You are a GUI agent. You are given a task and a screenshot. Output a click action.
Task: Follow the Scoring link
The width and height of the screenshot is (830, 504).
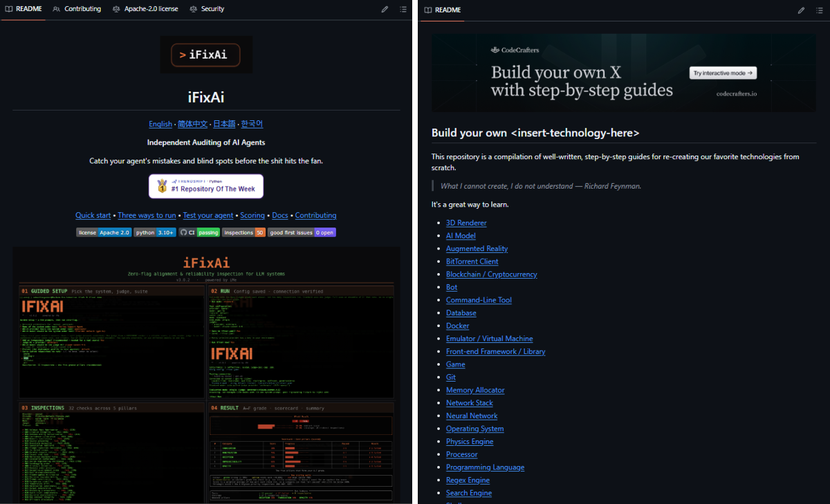pyautogui.click(x=252, y=216)
